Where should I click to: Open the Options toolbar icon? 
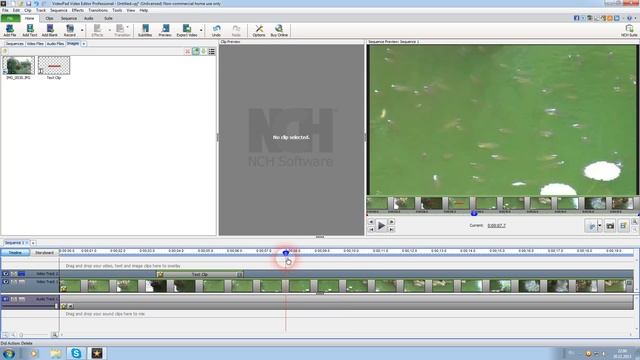click(x=259, y=30)
